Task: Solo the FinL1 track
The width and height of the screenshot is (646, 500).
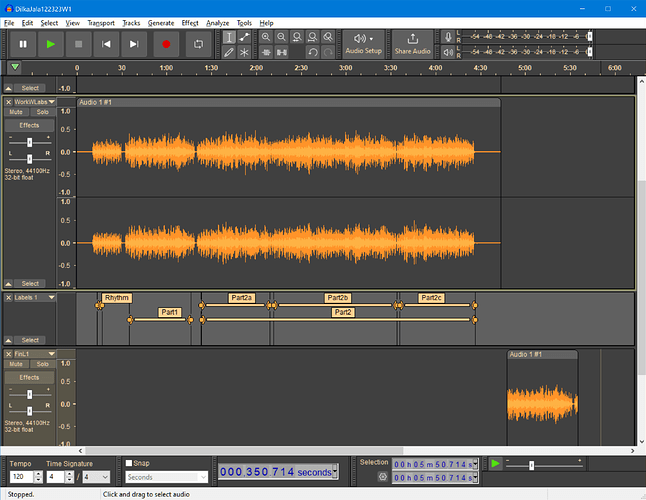Action: point(42,364)
